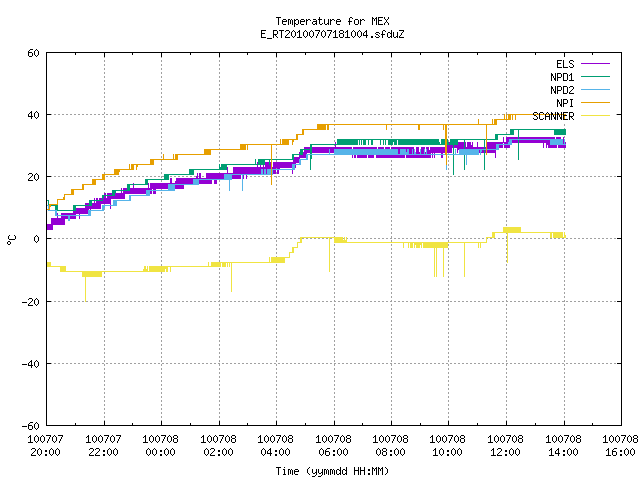Click the orange NPI legend line sample

[x=595, y=102]
